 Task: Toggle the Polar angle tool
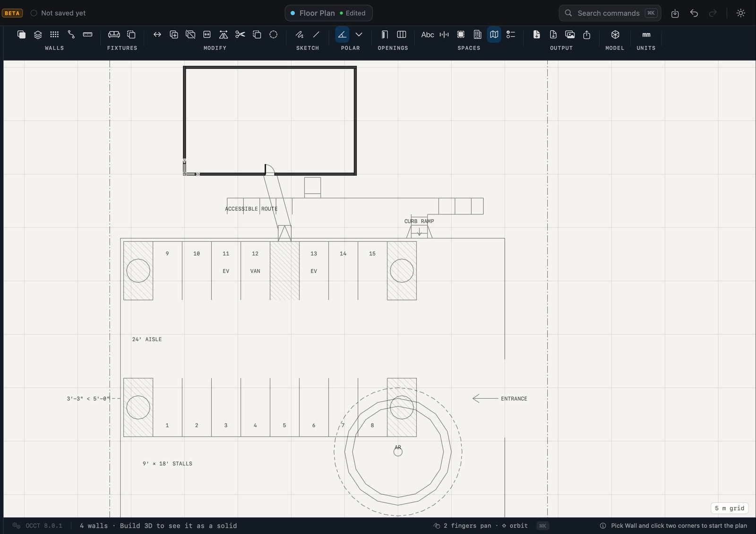342,34
